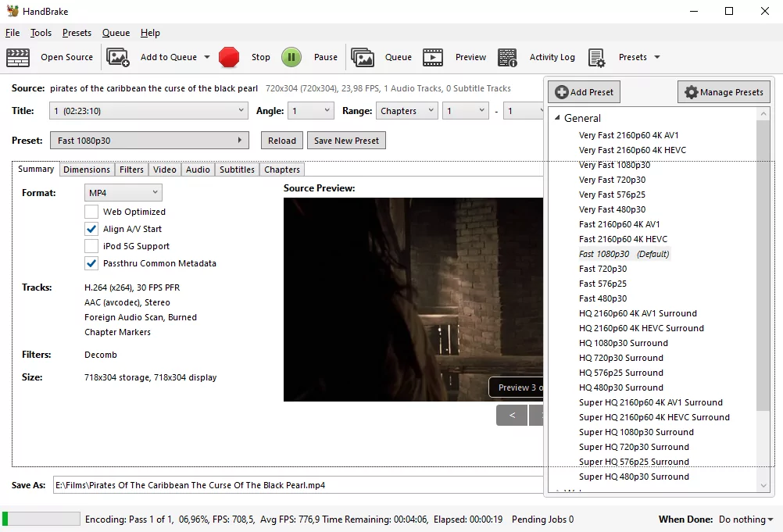Screen dimensions: 783x532
Task: Open the Presets toolbar dropdown arrow
Action: [x=657, y=57]
